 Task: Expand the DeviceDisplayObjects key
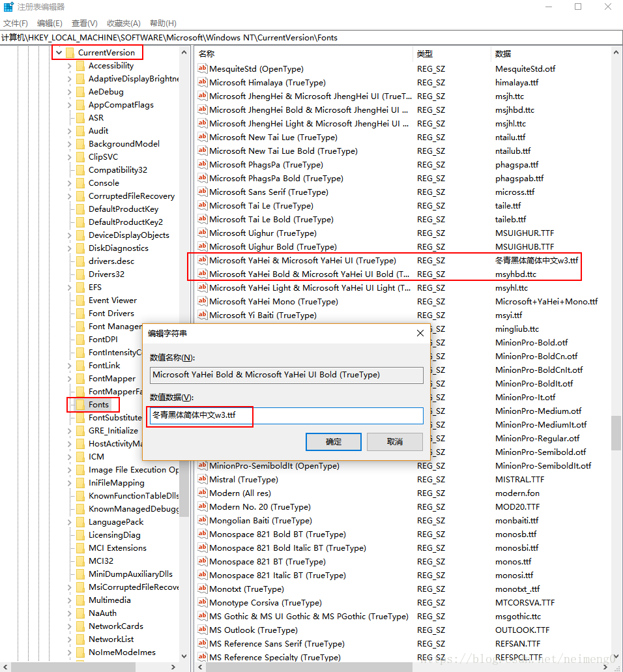(x=70, y=235)
